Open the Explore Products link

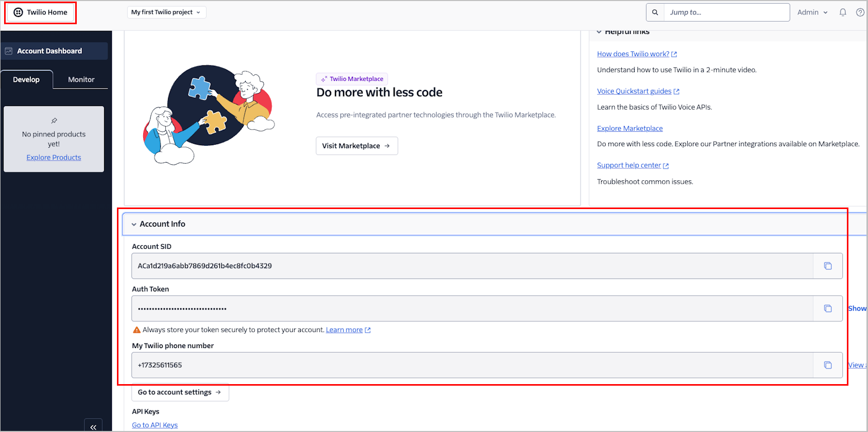[x=54, y=158]
